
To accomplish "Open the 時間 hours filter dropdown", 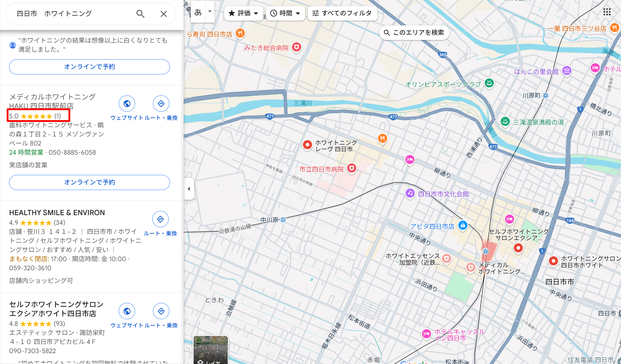I will (x=285, y=13).
